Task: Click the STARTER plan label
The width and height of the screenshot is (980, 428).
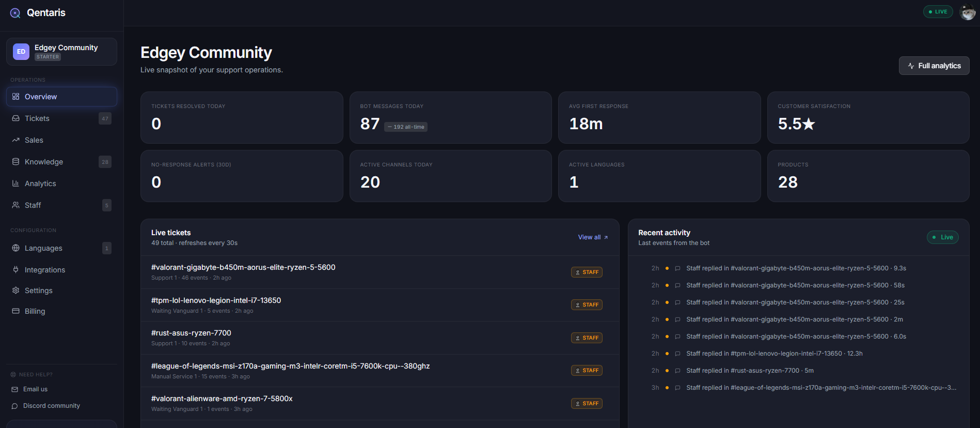Action: (48, 57)
